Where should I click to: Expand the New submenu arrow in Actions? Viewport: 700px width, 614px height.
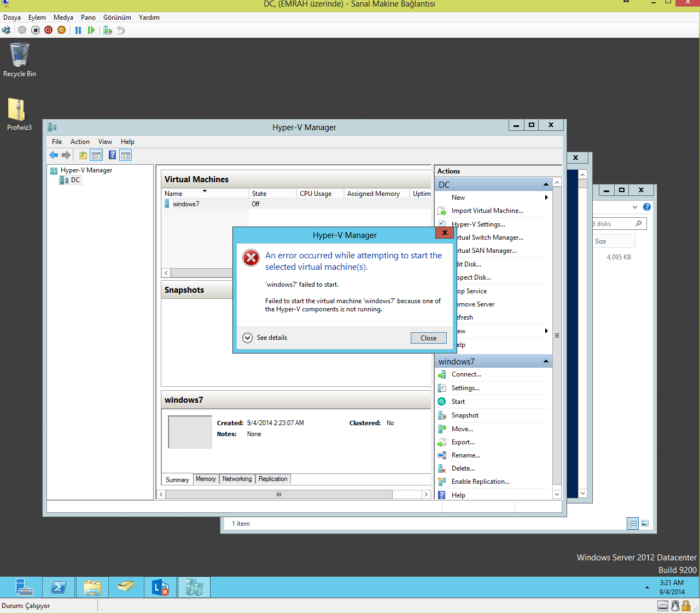546,198
